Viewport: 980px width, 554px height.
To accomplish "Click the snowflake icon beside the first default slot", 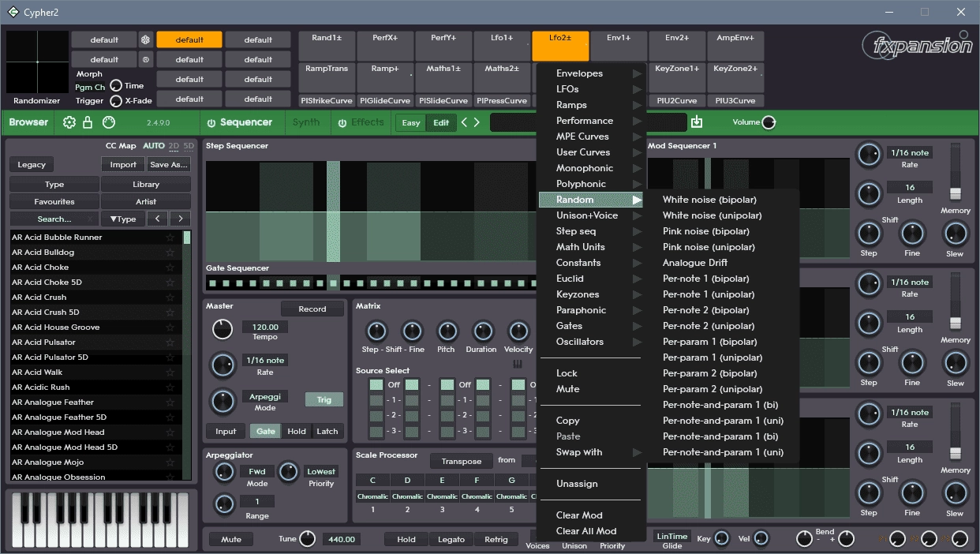I will click(x=145, y=39).
